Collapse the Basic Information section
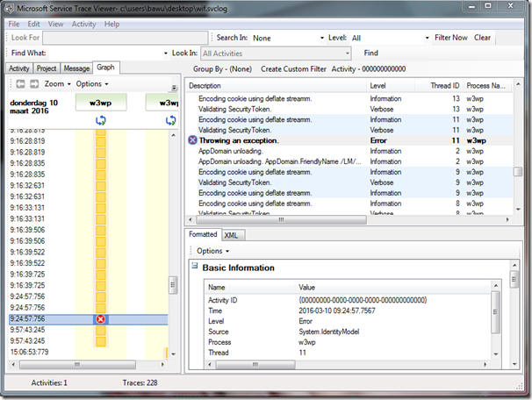532x400 pixels. (x=194, y=266)
